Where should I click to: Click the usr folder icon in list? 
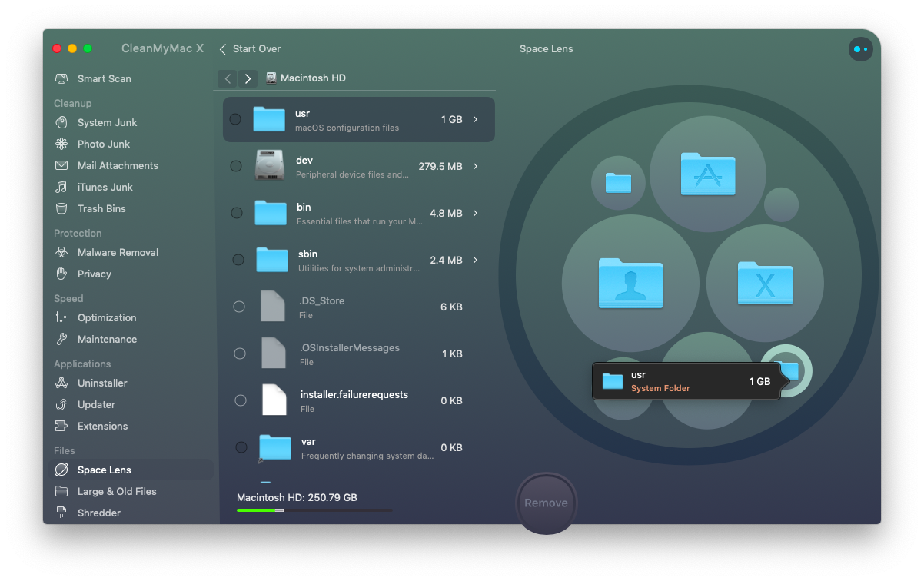click(269, 120)
